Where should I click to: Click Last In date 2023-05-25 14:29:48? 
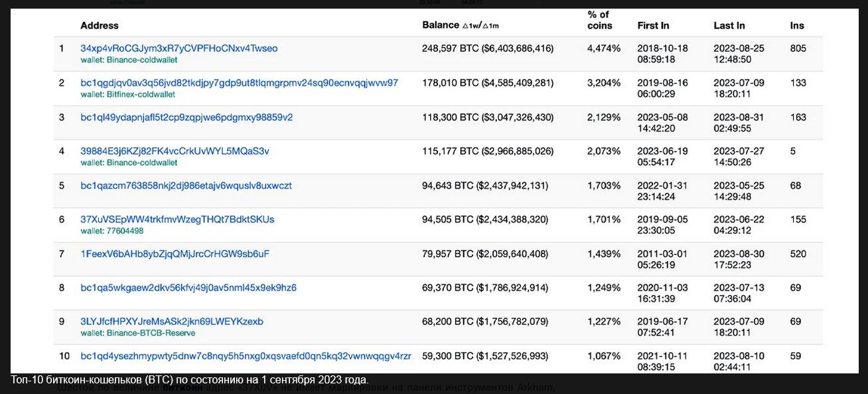(x=739, y=191)
